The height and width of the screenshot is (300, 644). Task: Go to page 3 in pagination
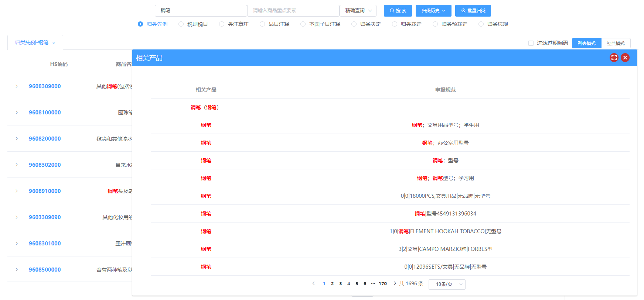[340, 284]
